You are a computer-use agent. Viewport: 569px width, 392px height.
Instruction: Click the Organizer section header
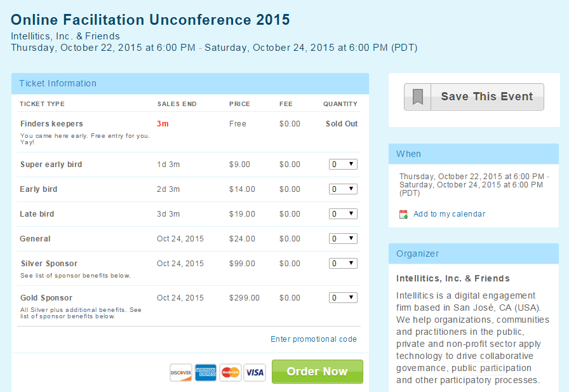(x=474, y=253)
